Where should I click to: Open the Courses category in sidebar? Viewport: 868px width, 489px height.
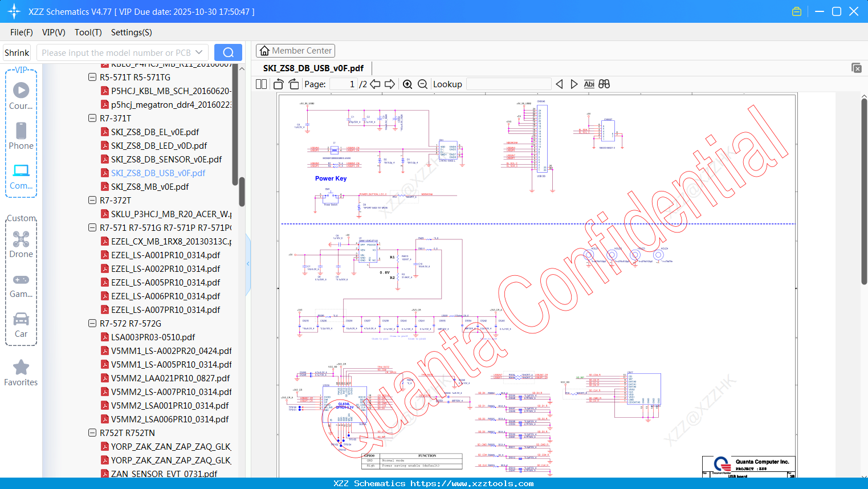pyautogui.click(x=21, y=96)
